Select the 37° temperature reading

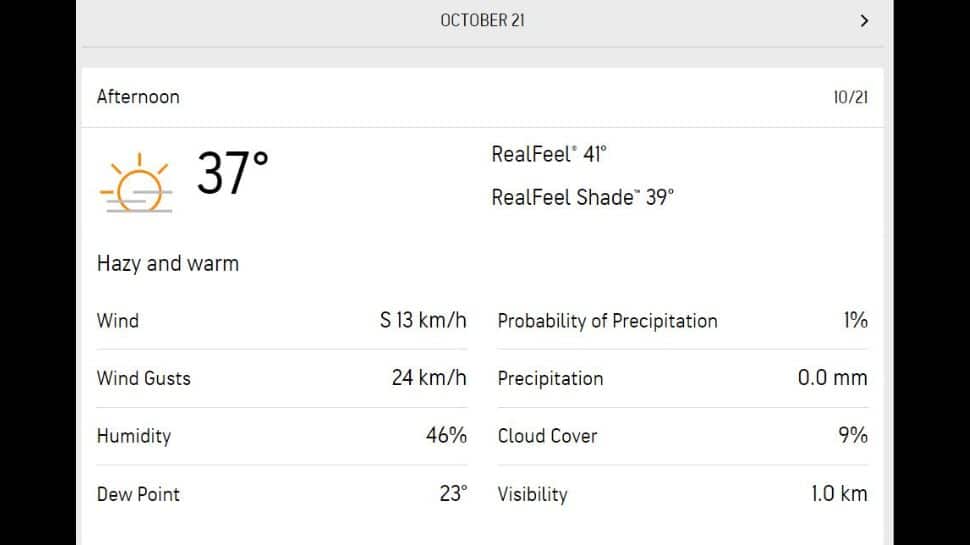click(233, 173)
